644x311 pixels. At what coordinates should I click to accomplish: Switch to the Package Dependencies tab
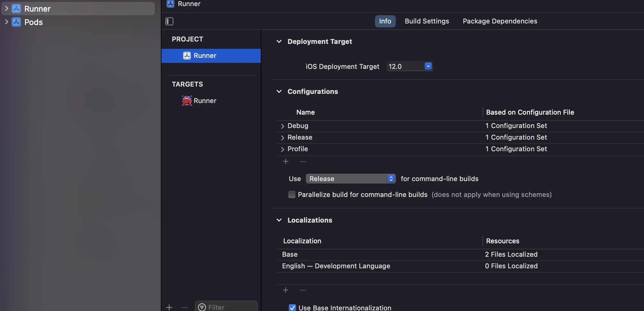pos(500,21)
